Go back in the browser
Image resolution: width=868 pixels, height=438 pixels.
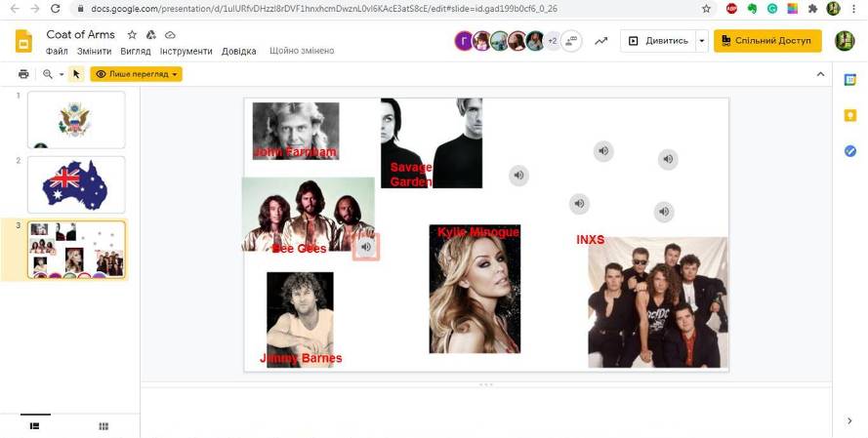(x=15, y=9)
